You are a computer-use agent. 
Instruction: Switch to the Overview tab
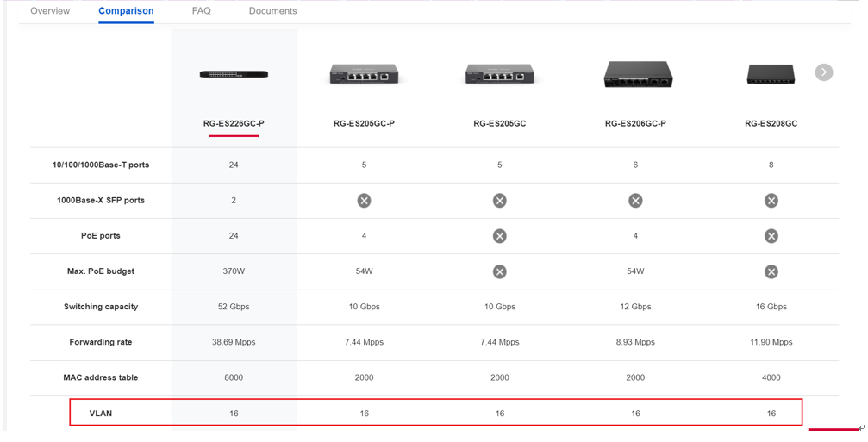(50, 11)
